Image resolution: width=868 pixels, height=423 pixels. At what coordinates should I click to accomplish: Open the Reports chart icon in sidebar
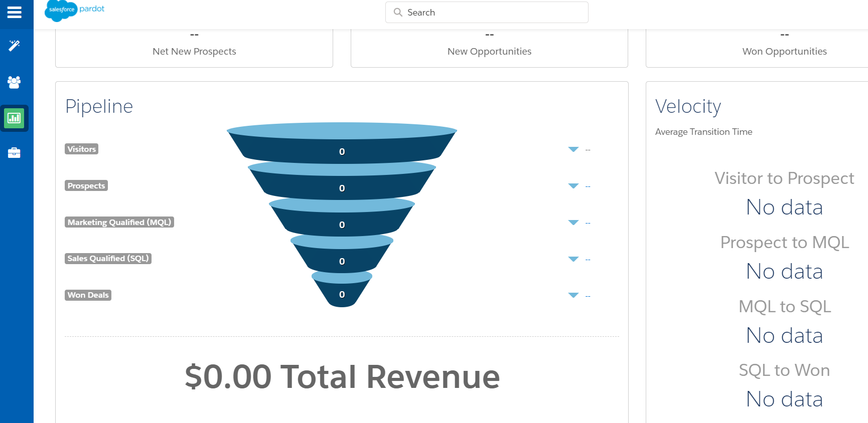tap(14, 118)
